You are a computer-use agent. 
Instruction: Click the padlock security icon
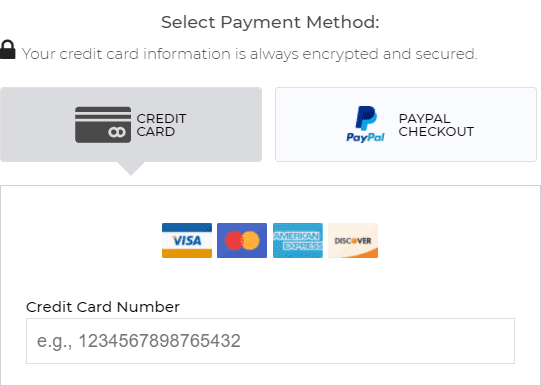(8, 50)
